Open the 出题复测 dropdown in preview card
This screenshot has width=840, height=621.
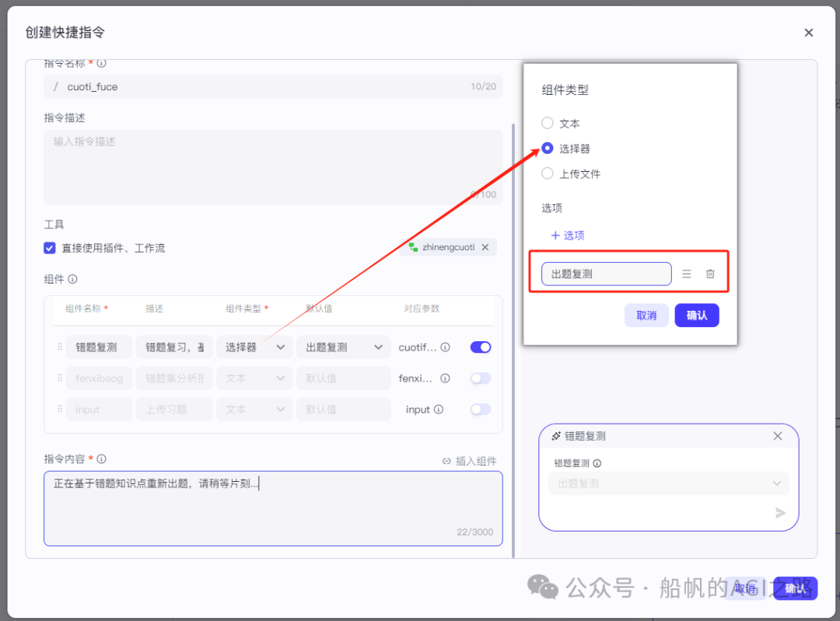tap(669, 483)
